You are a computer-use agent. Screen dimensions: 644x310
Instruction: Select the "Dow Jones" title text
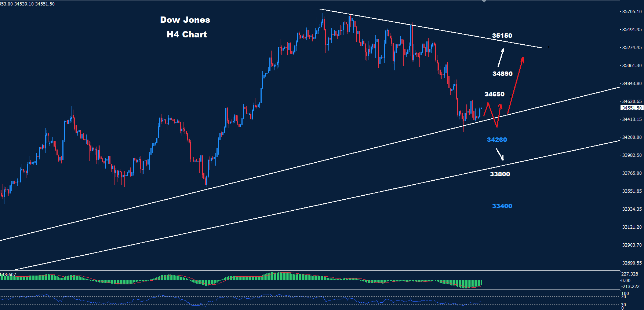click(185, 20)
